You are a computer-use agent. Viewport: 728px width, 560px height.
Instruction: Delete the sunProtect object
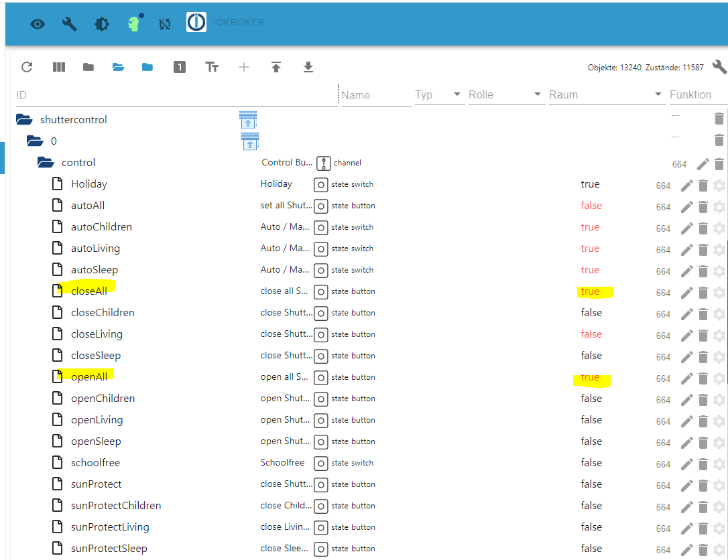pyautogui.click(x=703, y=486)
